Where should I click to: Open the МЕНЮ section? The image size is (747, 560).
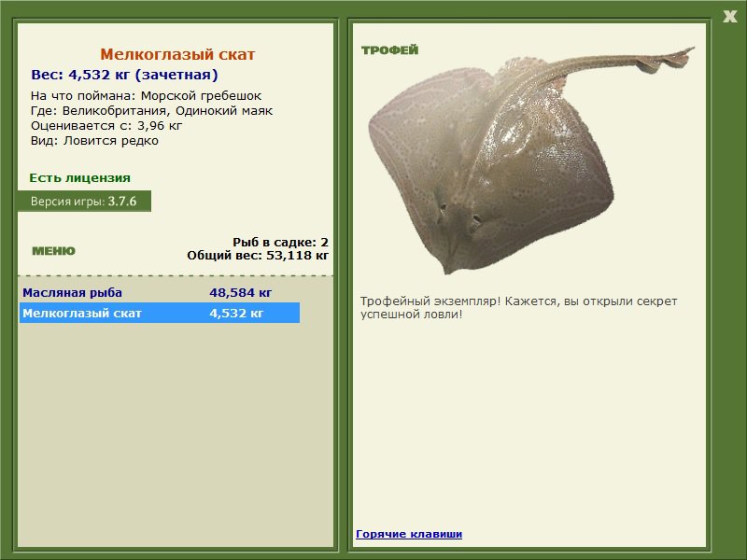[53, 251]
